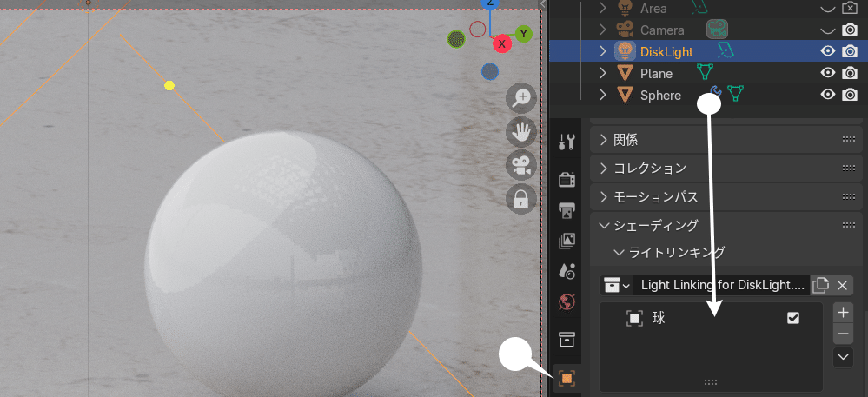Image resolution: width=868 pixels, height=397 pixels.
Task: Disable DiskLight in renders with its camera icon
Action: coord(850,51)
